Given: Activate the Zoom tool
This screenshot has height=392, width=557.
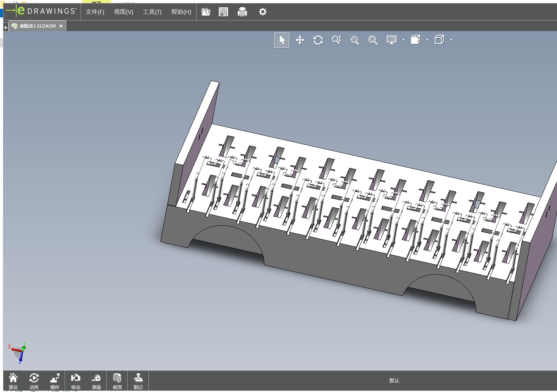Looking at the screenshot, I should (x=336, y=40).
